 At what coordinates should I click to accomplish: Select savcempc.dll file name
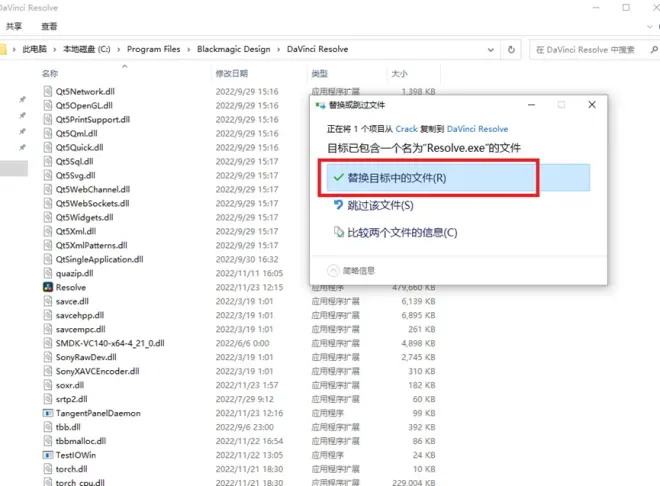pyautogui.click(x=80, y=329)
